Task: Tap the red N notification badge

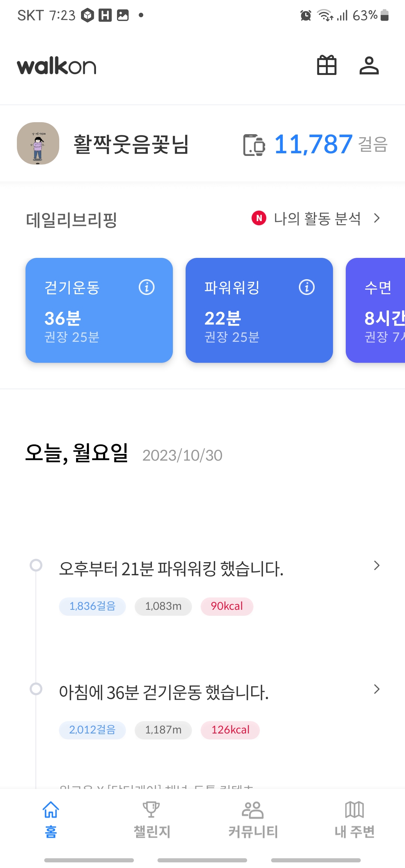Action: [x=259, y=218]
